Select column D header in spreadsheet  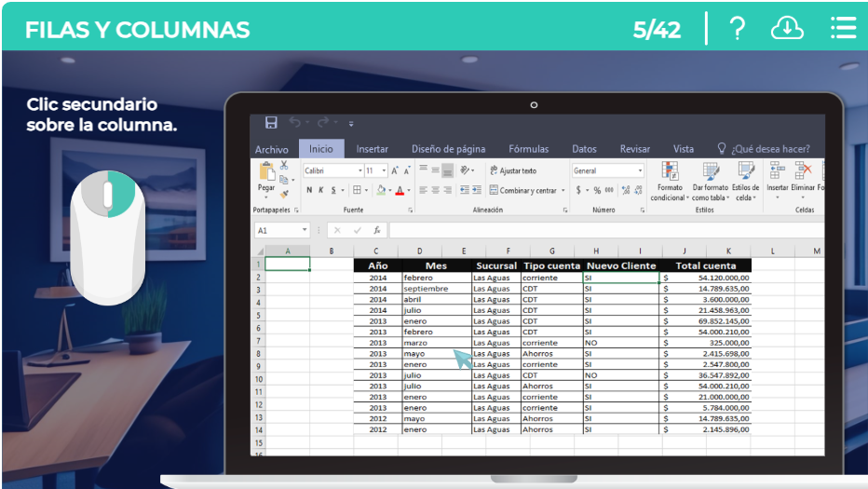(x=420, y=251)
